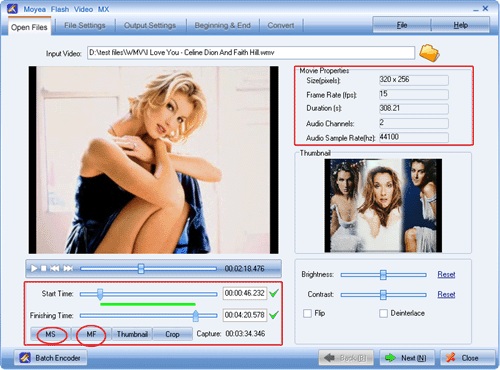Open the Batch Encoder

tap(50, 358)
